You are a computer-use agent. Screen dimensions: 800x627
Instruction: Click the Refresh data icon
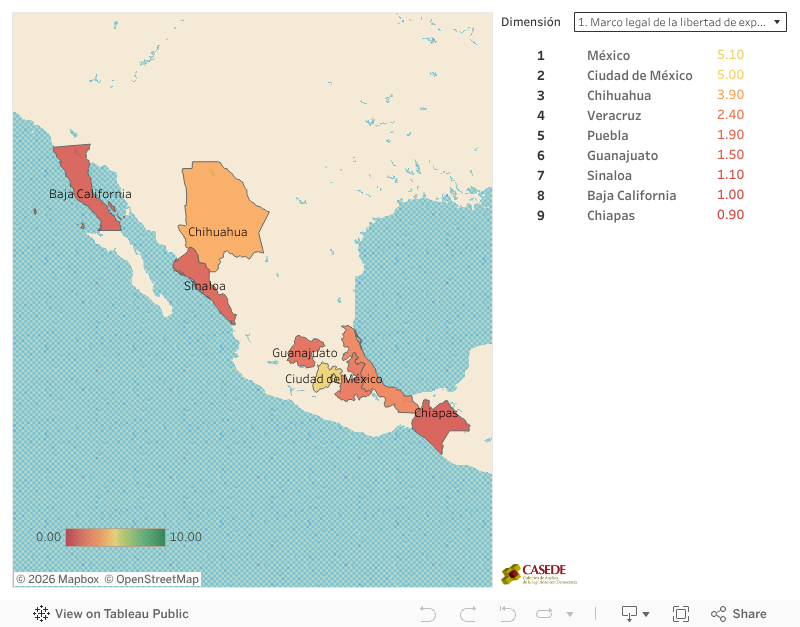546,614
